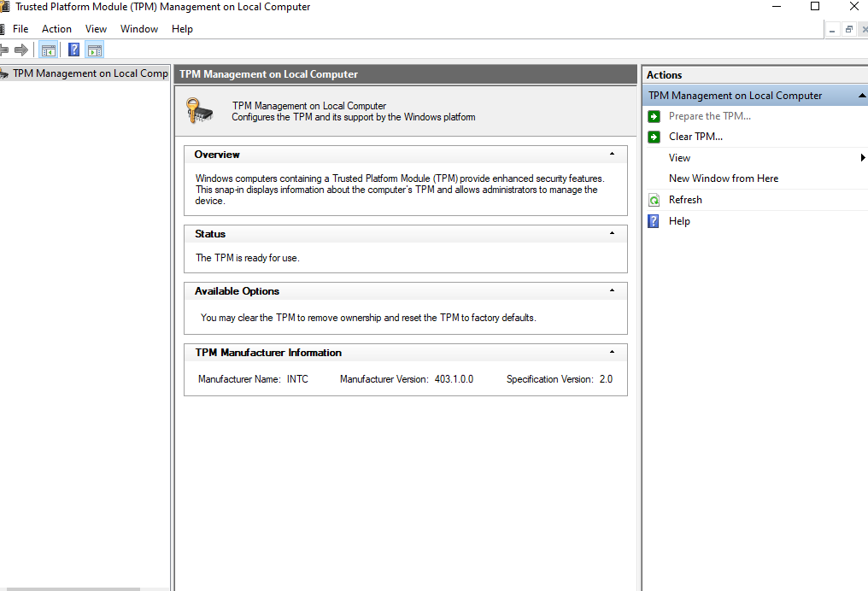
Task: Click the Overview paragraph about Windows computers
Action: 400,190
